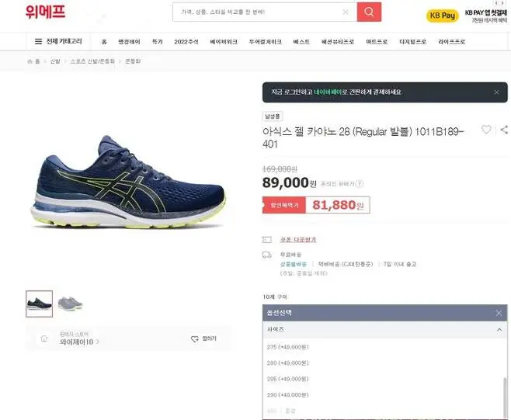Clear the search field with X icon
This screenshot has height=420, width=511.
(x=346, y=12)
